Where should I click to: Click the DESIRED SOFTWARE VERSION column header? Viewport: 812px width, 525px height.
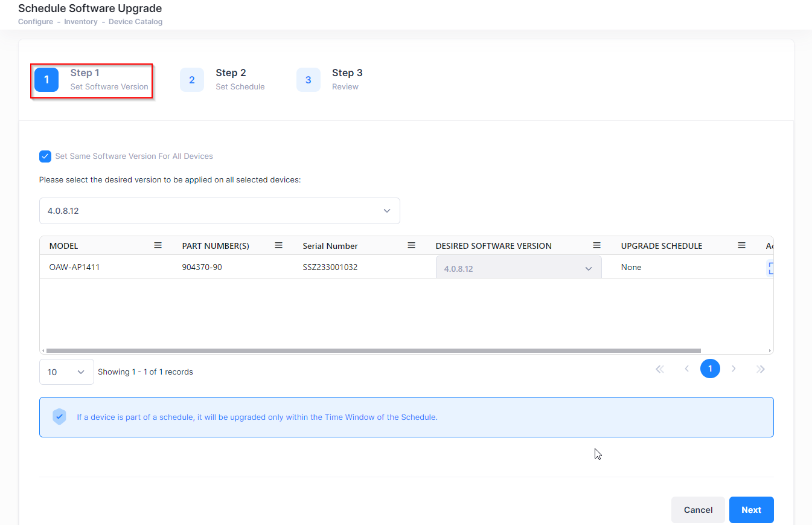pyautogui.click(x=494, y=246)
